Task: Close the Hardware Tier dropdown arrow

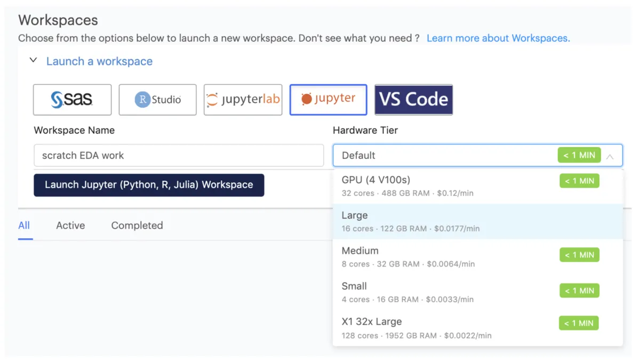Action: [610, 156]
